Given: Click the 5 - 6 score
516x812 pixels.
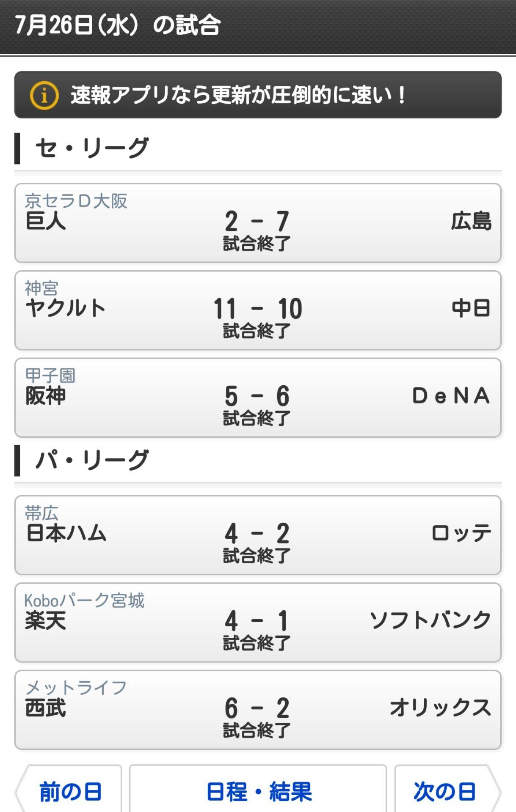Looking at the screenshot, I should (257, 396).
